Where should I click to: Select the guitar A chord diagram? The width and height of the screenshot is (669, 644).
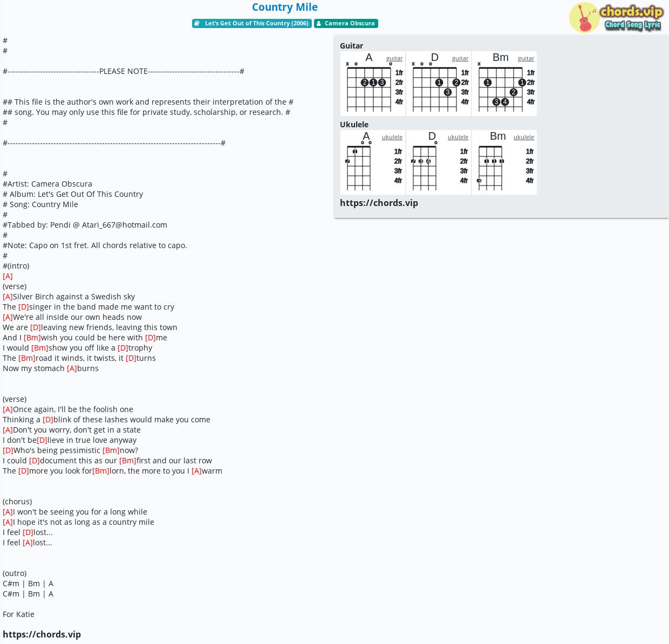(x=373, y=84)
